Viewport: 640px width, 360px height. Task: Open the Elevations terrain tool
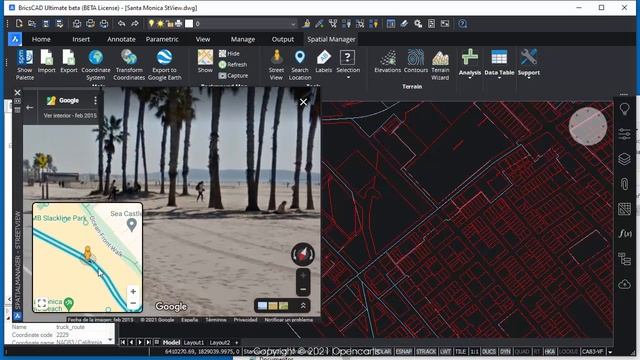tap(387, 61)
